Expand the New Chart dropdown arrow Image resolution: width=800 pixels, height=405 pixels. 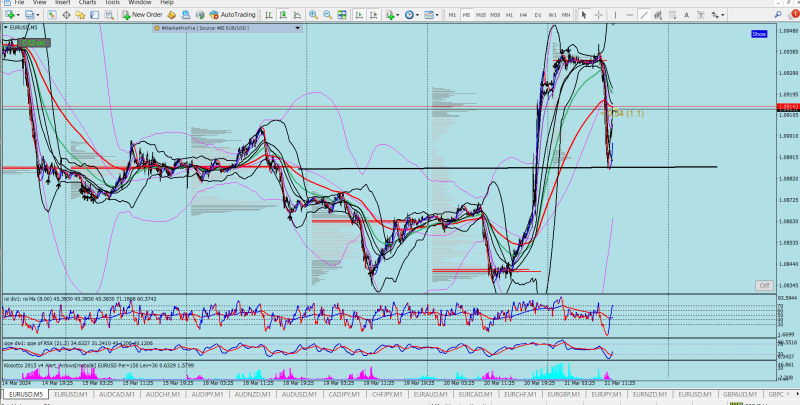(18, 15)
